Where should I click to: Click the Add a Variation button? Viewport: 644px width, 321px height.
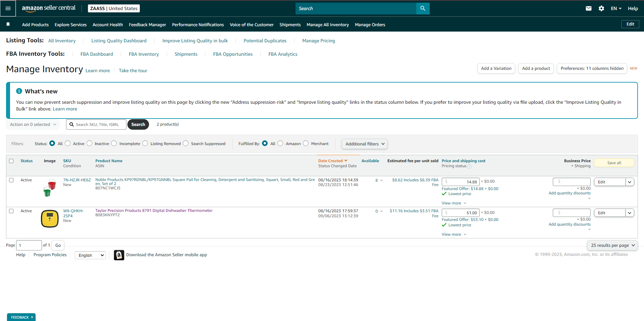click(496, 68)
